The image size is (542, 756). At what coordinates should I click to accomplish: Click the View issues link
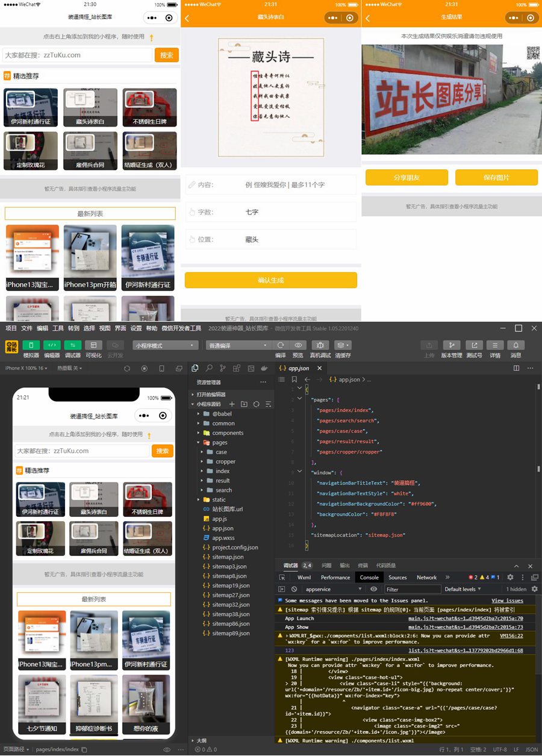pyautogui.click(x=507, y=601)
